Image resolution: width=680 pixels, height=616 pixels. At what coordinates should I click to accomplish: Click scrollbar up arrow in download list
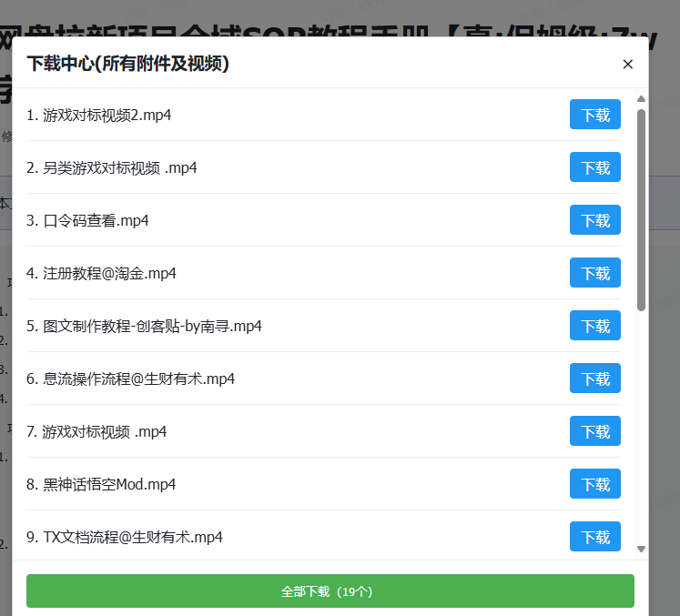(x=641, y=98)
